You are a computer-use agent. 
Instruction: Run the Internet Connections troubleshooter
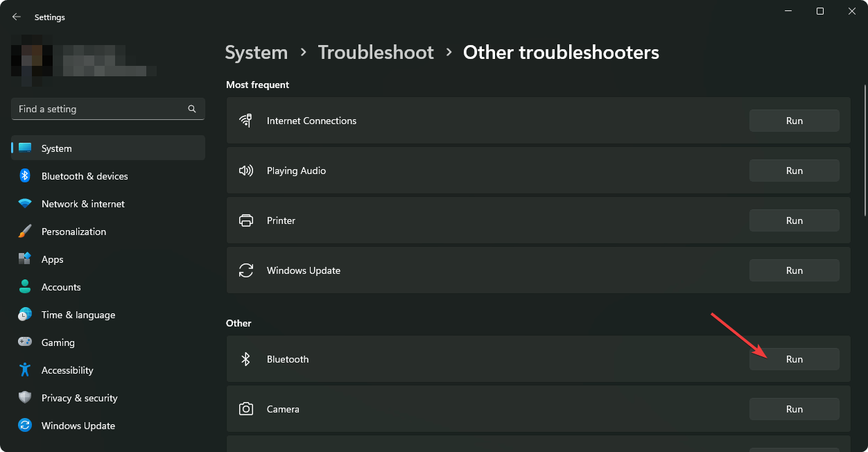(794, 121)
